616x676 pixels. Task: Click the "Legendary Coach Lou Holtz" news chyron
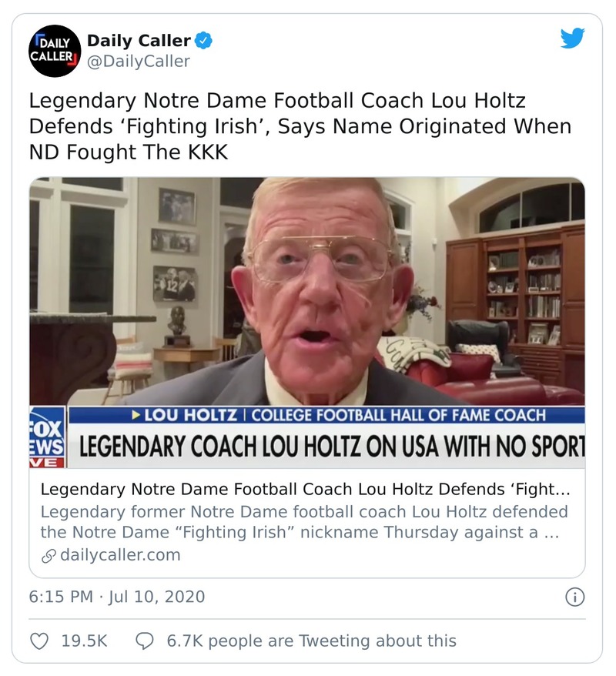click(x=331, y=447)
